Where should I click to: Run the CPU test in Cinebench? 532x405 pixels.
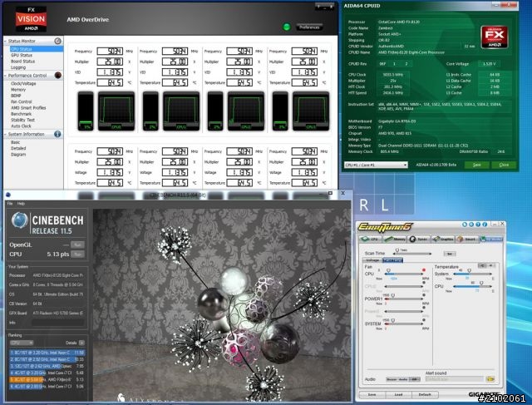click(x=77, y=254)
